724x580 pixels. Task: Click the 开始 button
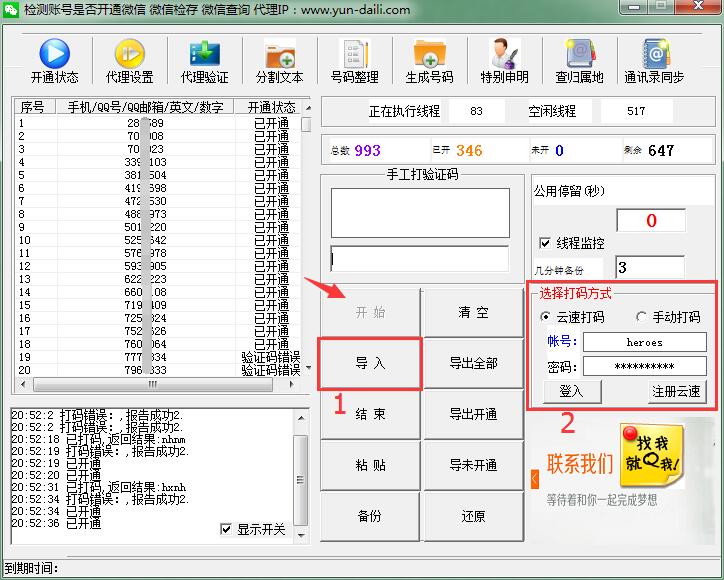370,313
